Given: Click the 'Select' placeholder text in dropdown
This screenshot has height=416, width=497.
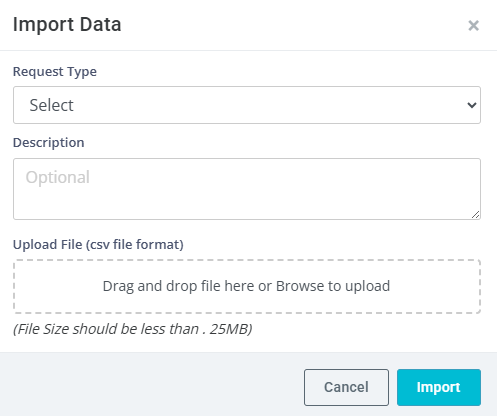Looking at the screenshot, I should [x=51, y=105].
